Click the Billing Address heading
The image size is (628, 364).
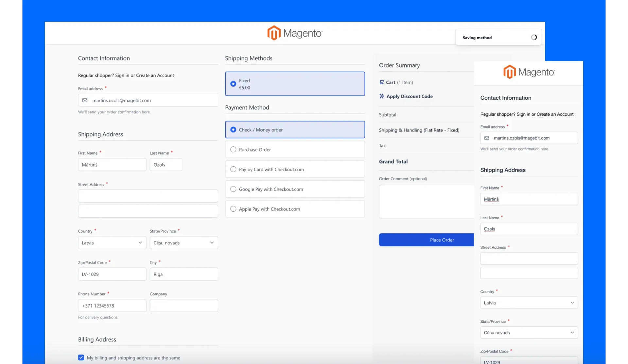click(x=97, y=339)
